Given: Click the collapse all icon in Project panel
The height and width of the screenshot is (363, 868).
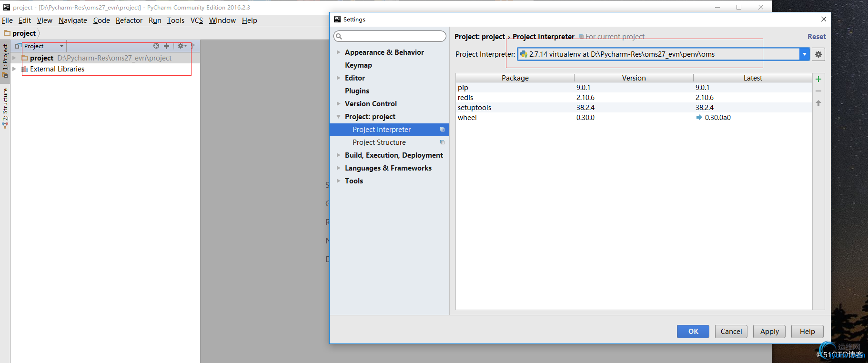Looking at the screenshot, I should [166, 46].
